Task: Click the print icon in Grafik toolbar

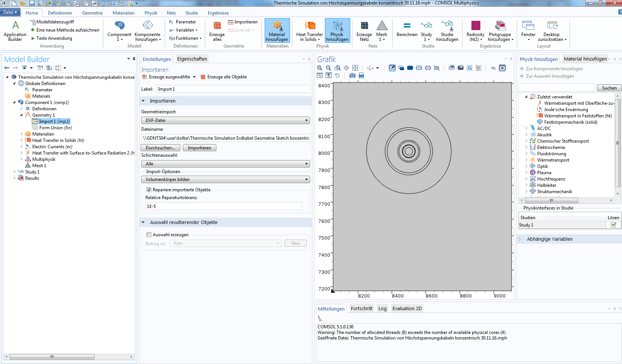Action: tap(361, 75)
